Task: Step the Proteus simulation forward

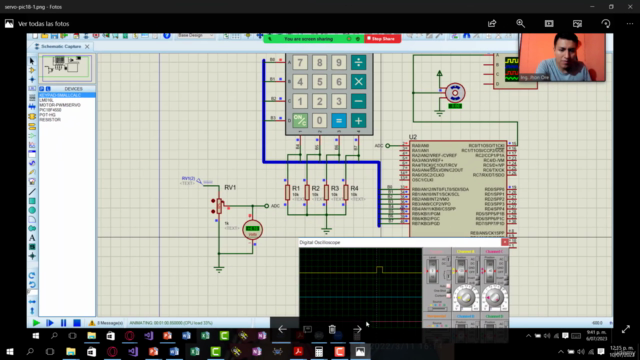Action: pos(50,323)
